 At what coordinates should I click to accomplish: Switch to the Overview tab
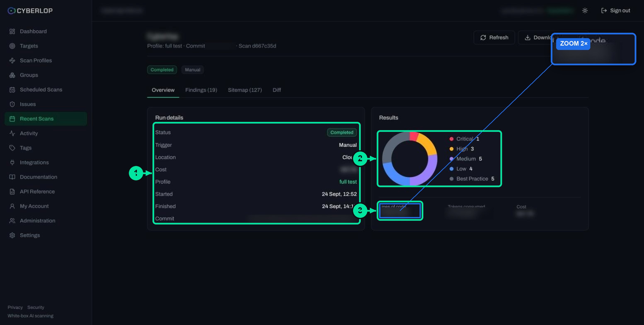point(163,90)
